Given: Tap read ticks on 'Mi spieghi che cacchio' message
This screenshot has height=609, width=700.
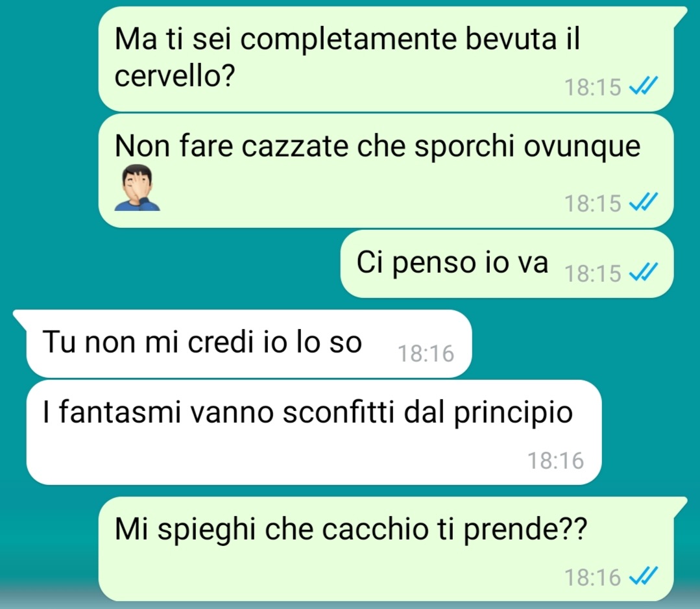Looking at the screenshot, I should click(x=644, y=577).
